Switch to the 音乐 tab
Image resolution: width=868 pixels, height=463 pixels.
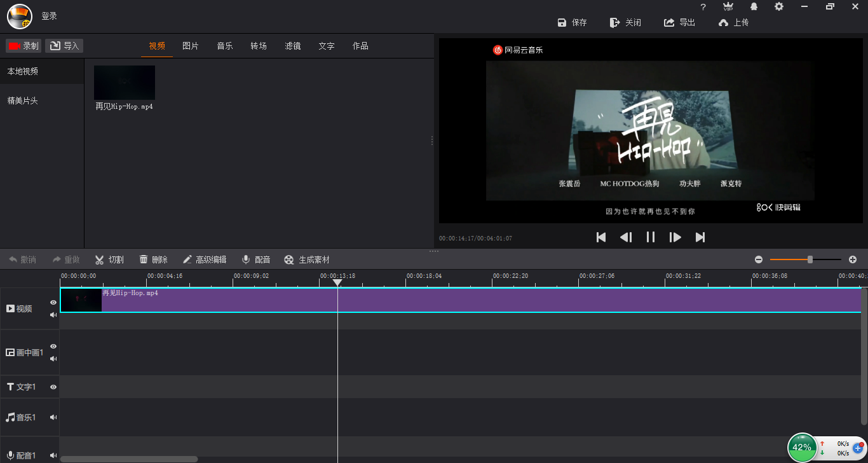pyautogui.click(x=225, y=46)
